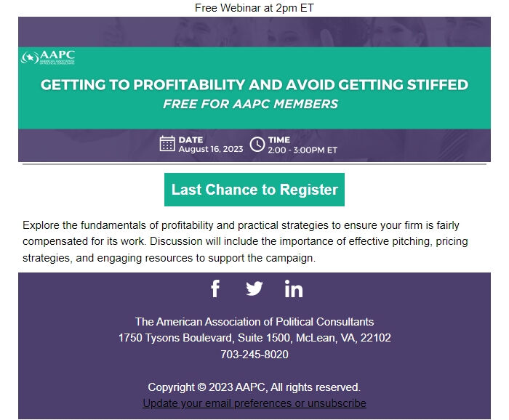Image resolution: width=509 pixels, height=420 pixels.
Task: Click the clock icon beside Time
Action: pos(257,144)
